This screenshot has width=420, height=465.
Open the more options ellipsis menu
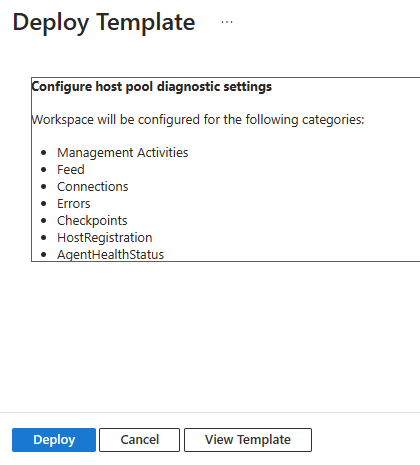click(227, 22)
